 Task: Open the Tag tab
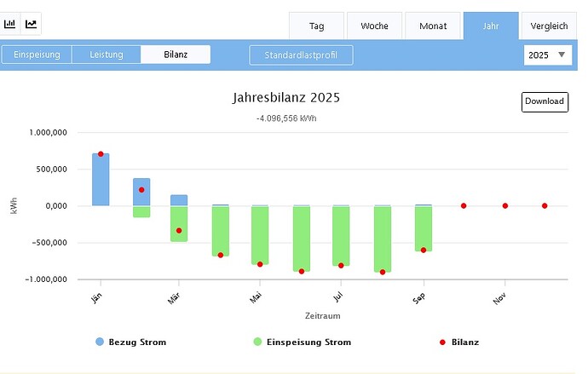pyautogui.click(x=316, y=26)
